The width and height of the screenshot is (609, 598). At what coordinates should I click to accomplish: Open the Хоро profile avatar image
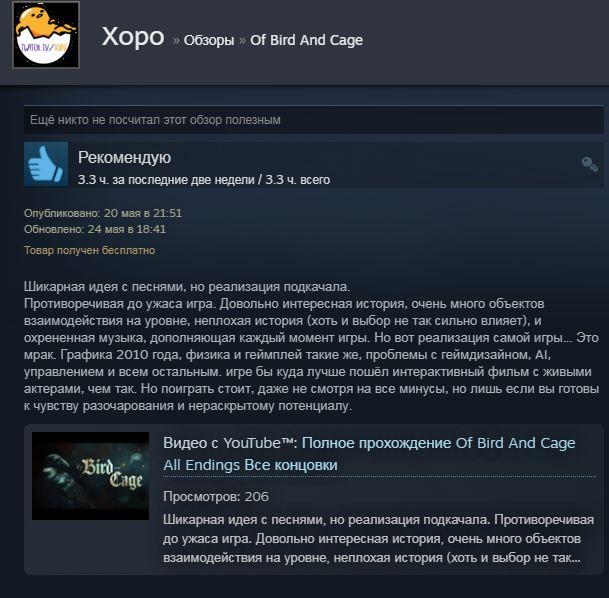[x=46, y=35]
